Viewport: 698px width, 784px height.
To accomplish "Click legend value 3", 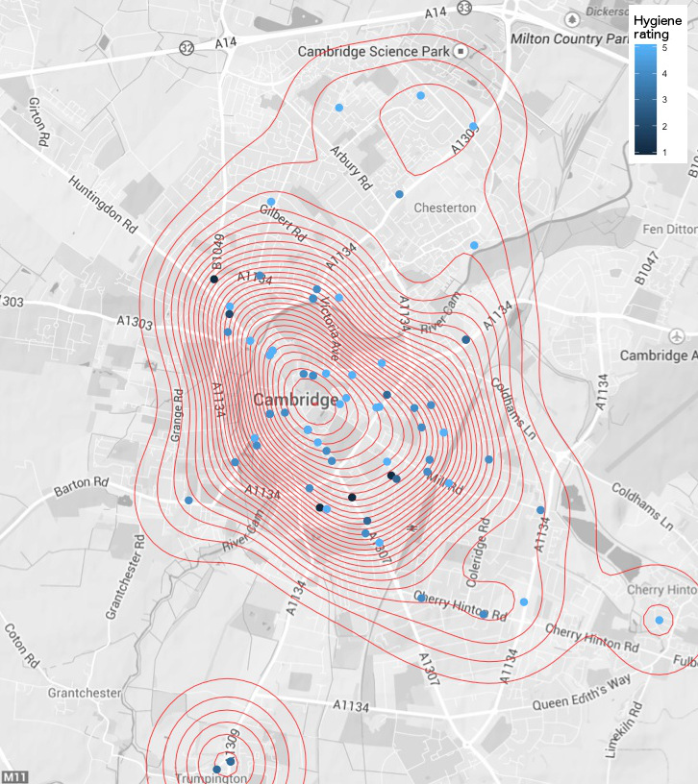I will (x=664, y=100).
